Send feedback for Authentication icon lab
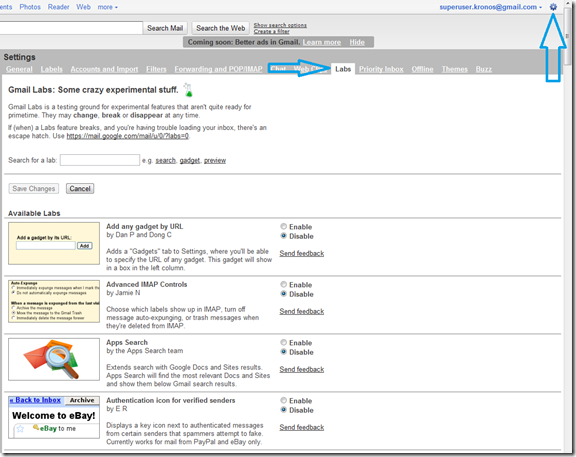576x457 pixels. (x=302, y=428)
